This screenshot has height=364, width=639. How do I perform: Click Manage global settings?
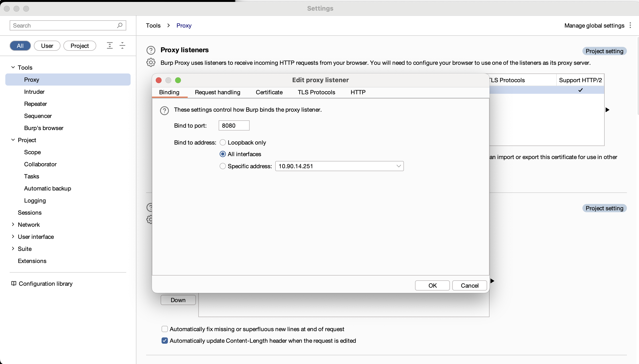(594, 26)
